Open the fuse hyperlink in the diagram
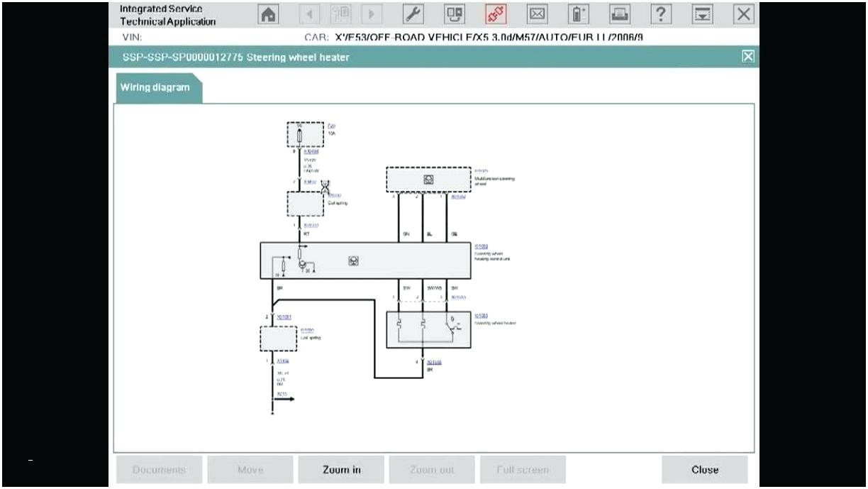 330,126
